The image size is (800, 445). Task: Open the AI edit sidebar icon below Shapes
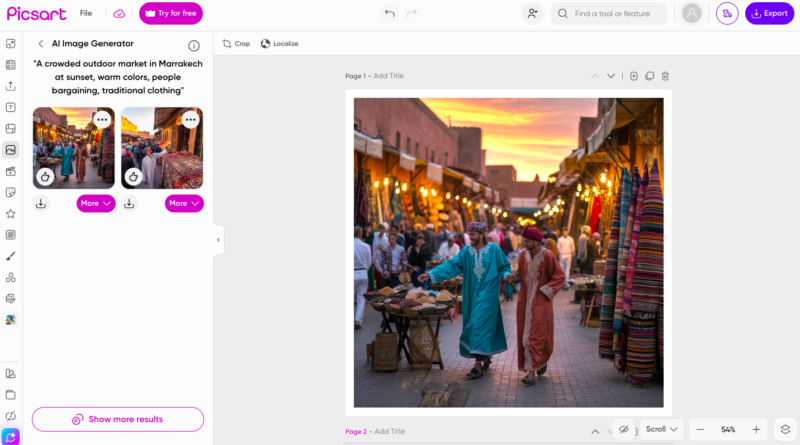click(11, 299)
